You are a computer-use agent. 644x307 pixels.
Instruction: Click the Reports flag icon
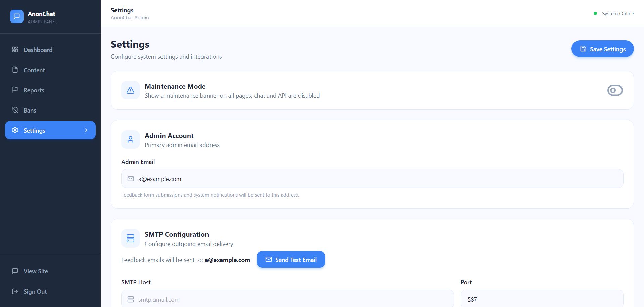15,90
